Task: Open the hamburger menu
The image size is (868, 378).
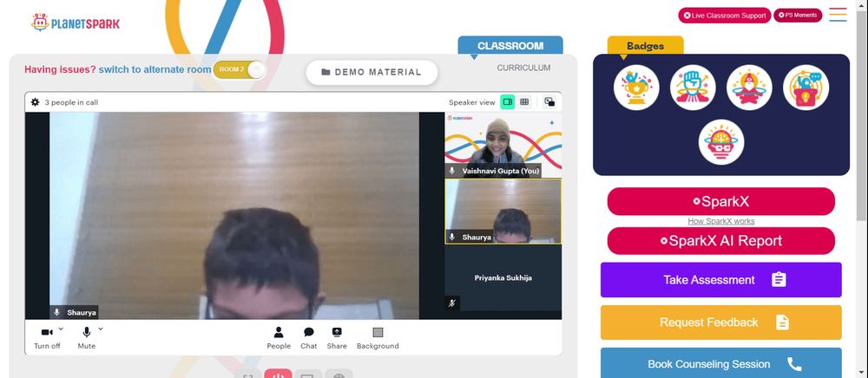Action: click(x=838, y=15)
